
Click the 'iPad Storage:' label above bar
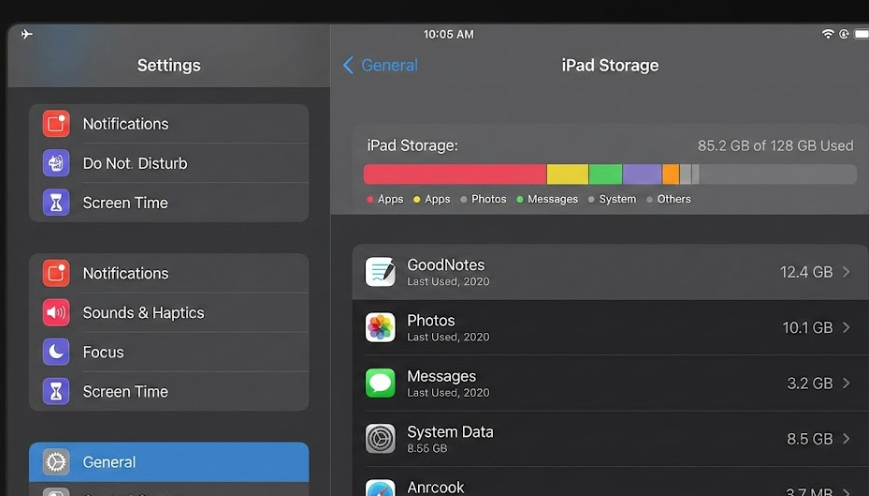[x=412, y=145]
